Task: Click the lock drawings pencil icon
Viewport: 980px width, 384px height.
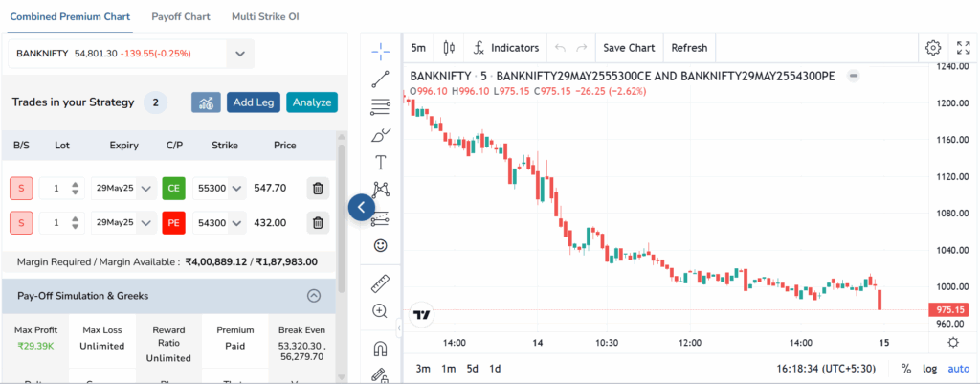Action: (380, 375)
